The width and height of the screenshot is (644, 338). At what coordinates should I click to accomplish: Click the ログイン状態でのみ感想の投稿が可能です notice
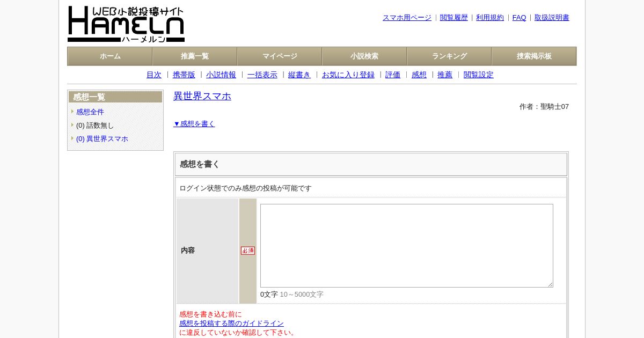click(245, 188)
